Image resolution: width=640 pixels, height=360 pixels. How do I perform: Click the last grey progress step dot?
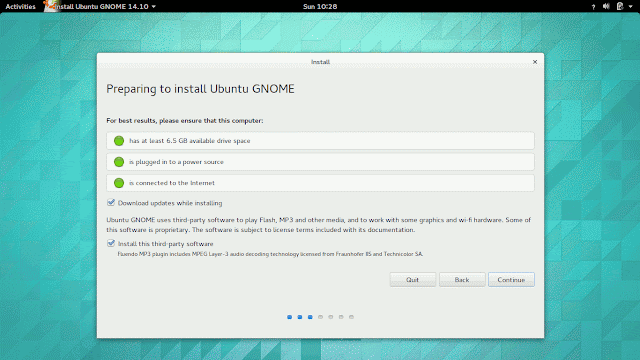351,317
